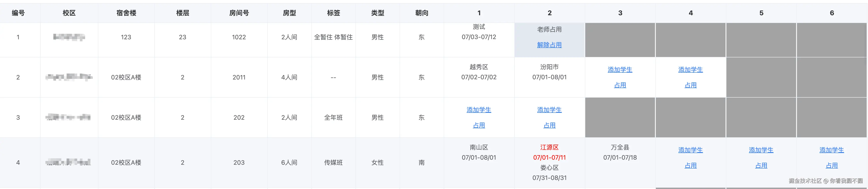Click the 老师占用 cell in room 1022

549,30
